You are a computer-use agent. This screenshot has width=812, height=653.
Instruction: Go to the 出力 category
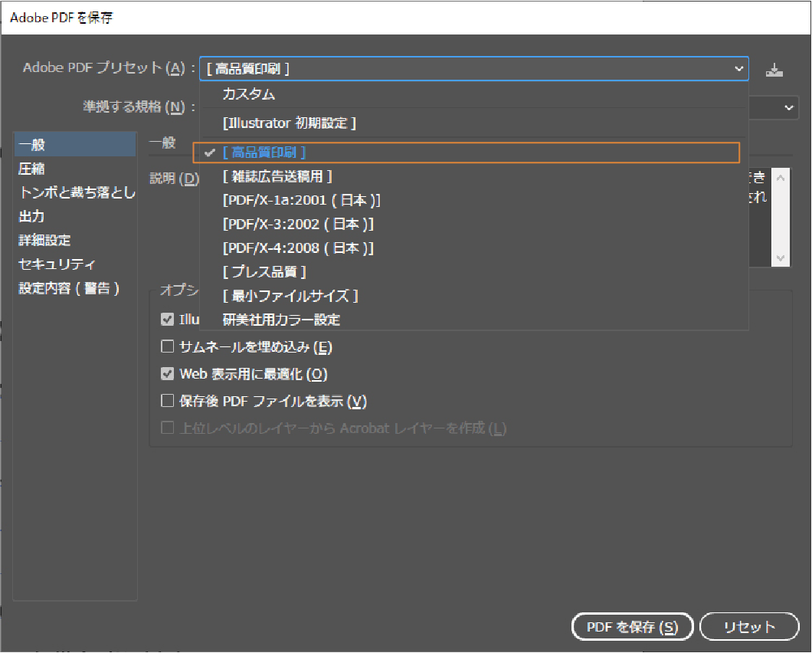point(74,216)
